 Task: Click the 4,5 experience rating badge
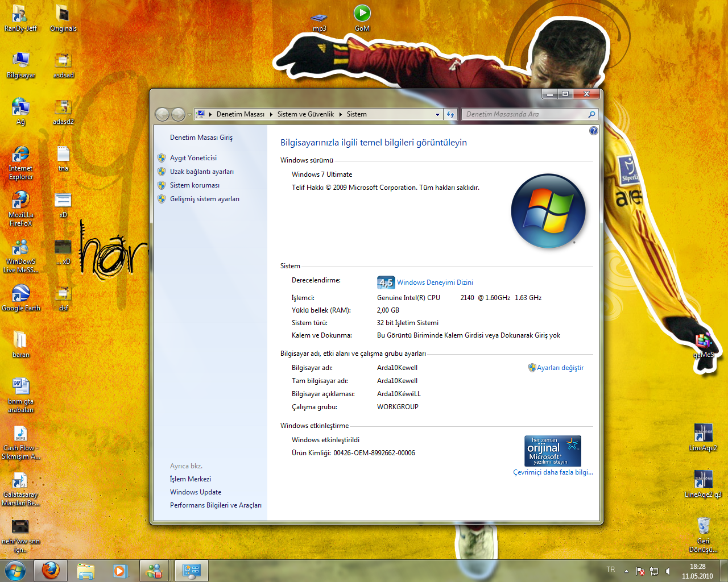click(x=386, y=282)
